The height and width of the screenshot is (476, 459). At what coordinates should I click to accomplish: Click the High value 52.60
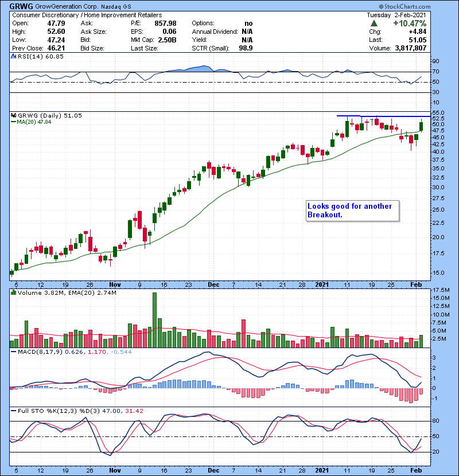pyautogui.click(x=56, y=32)
